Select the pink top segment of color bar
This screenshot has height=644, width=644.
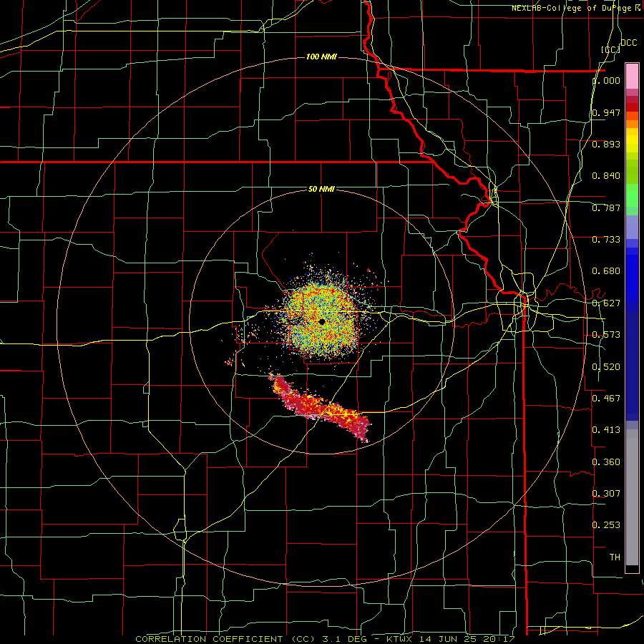[x=632, y=77]
